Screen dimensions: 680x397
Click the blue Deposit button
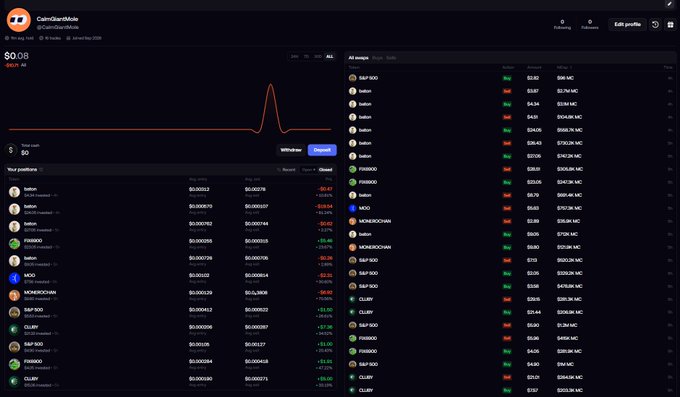(322, 150)
